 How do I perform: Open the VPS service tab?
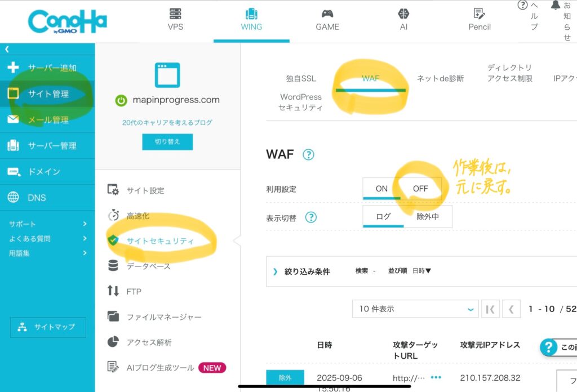175,20
